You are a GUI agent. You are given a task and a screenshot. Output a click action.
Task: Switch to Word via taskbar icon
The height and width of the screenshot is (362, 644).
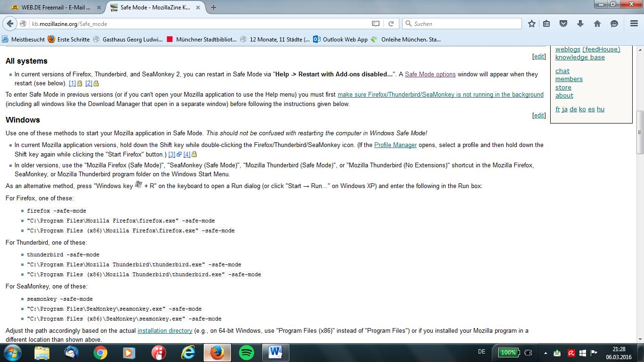[276, 353]
